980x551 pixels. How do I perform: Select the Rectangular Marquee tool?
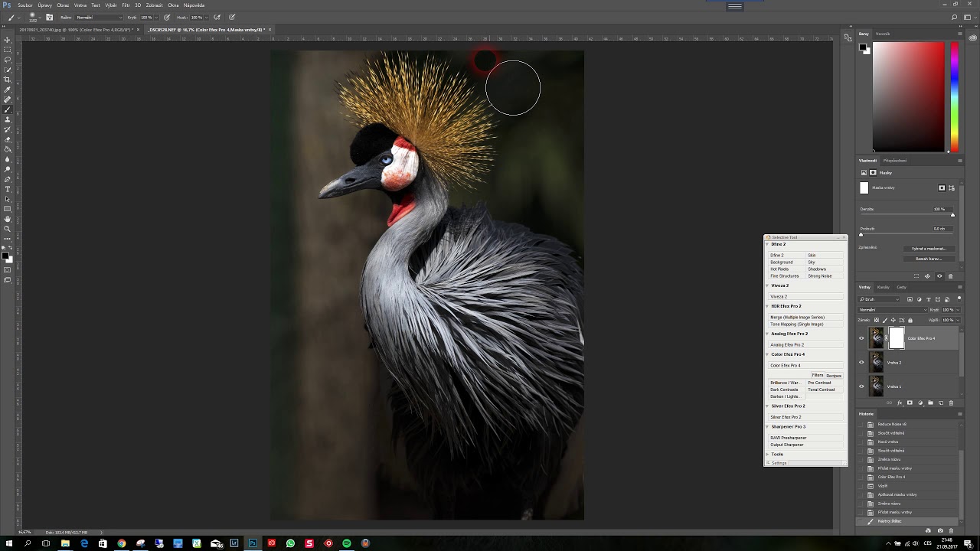coord(8,50)
